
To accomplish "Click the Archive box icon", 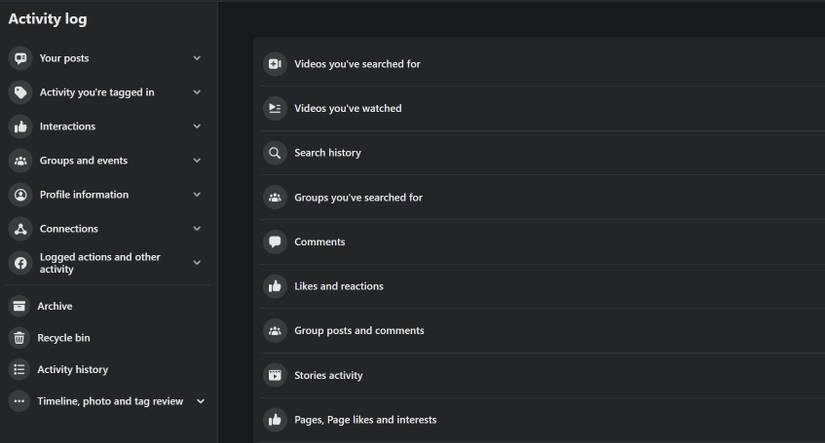I will (x=19, y=306).
